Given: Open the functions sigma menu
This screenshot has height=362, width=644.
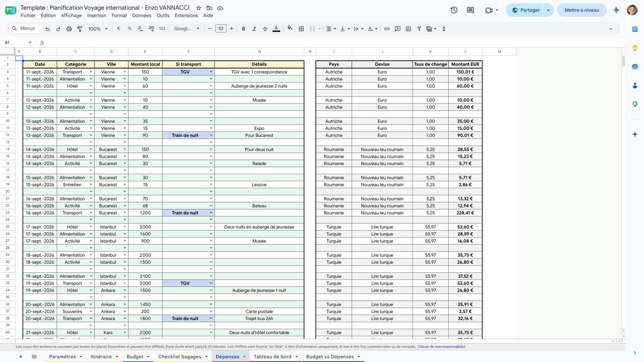Looking at the screenshot, I should click(x=444, y=29).
